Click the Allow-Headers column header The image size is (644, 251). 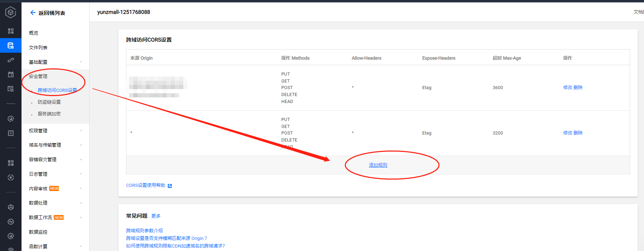(367, 58)
